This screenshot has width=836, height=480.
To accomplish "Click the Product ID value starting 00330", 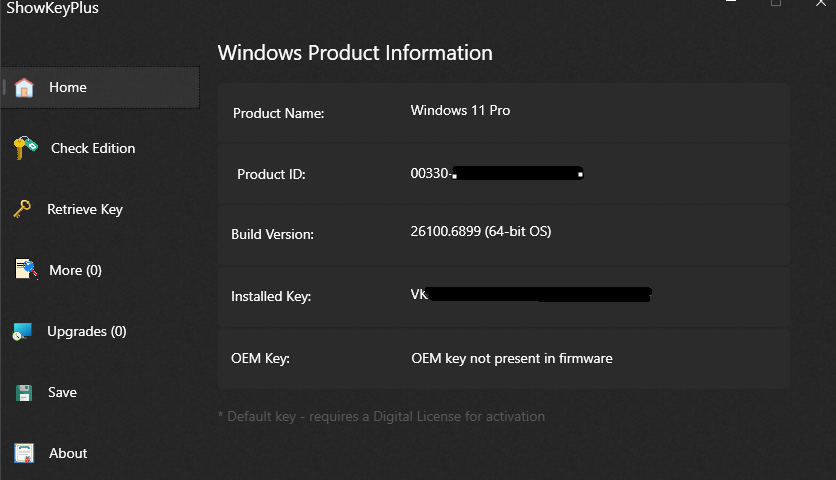I will pyautogui.click(x=497, y=174).
